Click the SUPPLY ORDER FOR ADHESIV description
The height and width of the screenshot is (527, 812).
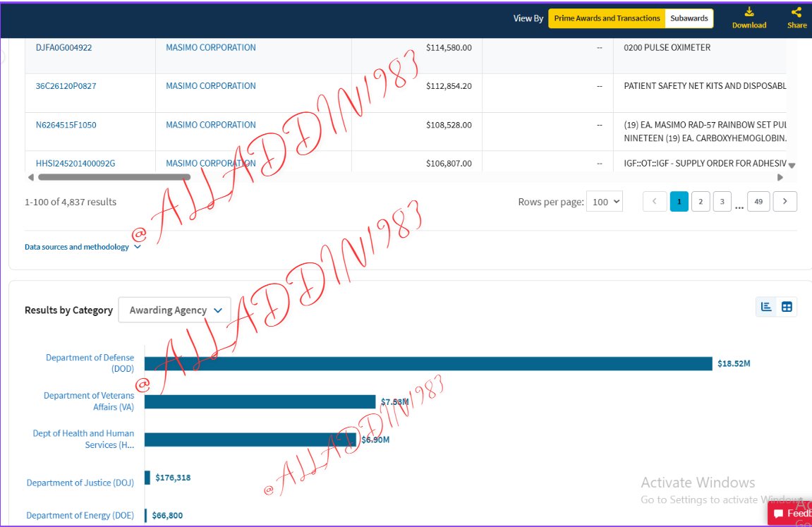(705, 163)
